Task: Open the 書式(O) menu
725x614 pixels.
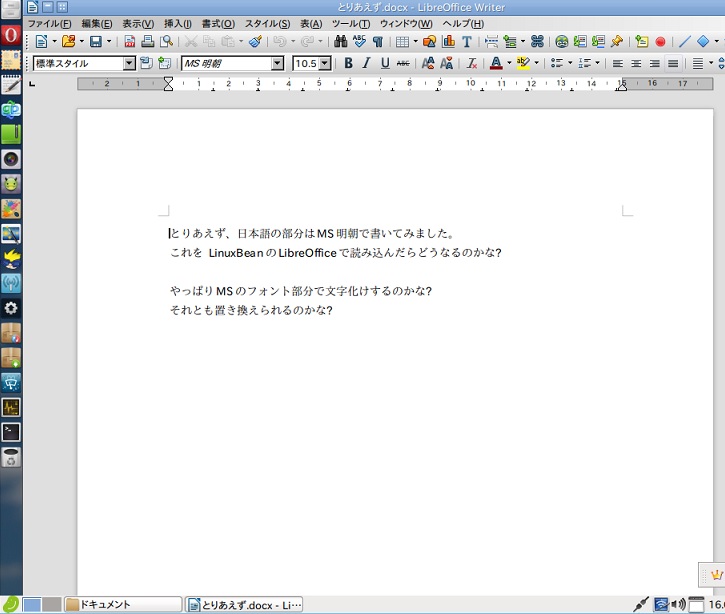Action: (218, 24)
